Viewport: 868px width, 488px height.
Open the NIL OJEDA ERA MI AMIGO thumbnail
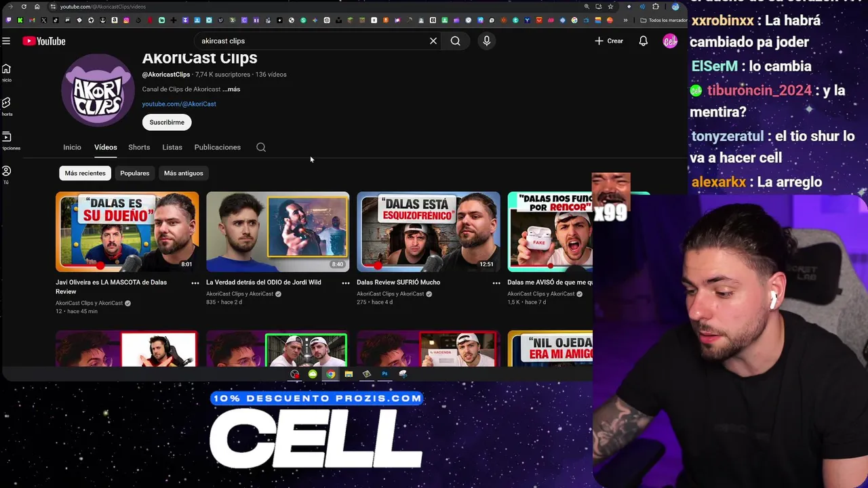click(x=550, y=348)
